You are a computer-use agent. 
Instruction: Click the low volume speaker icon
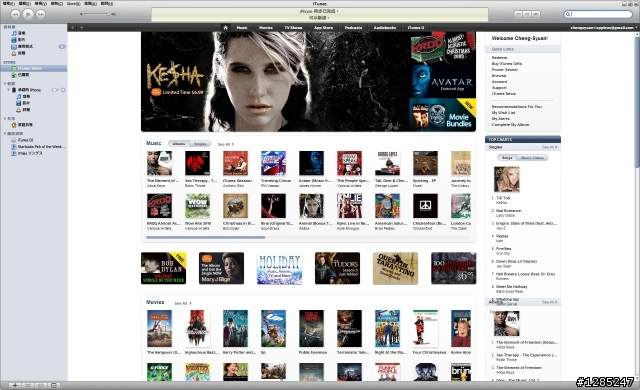tap(81, 14)
